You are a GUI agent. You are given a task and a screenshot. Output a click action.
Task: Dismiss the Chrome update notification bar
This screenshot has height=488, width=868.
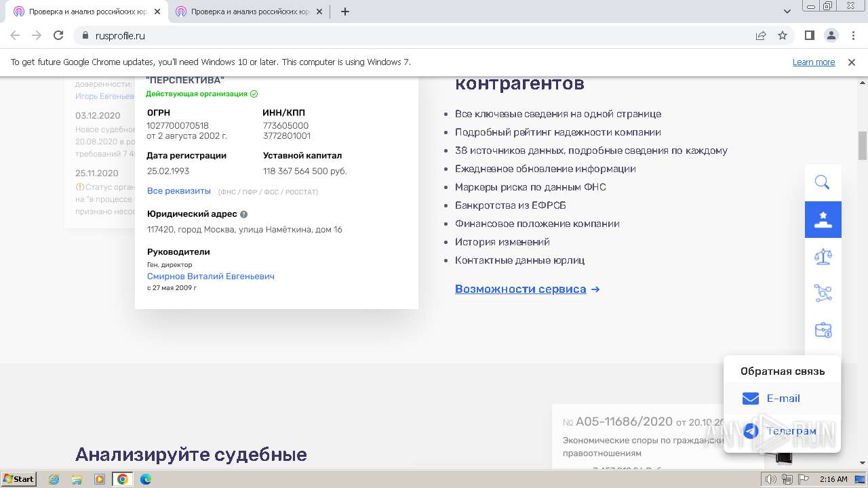click(x=852, y=62)
